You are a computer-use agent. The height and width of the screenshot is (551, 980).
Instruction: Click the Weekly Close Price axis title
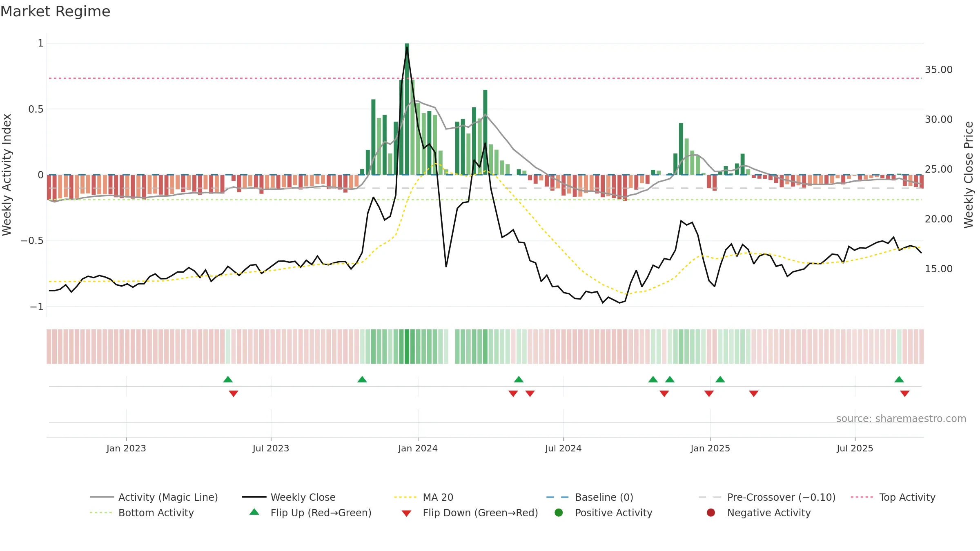coord(969,175)
